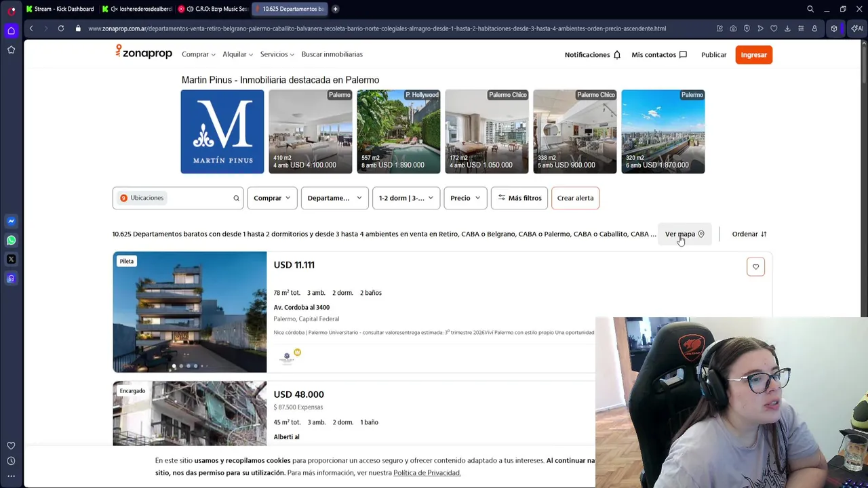Open the Aria AI button
This screenshot has height=488, width=868.
(858, 28)
